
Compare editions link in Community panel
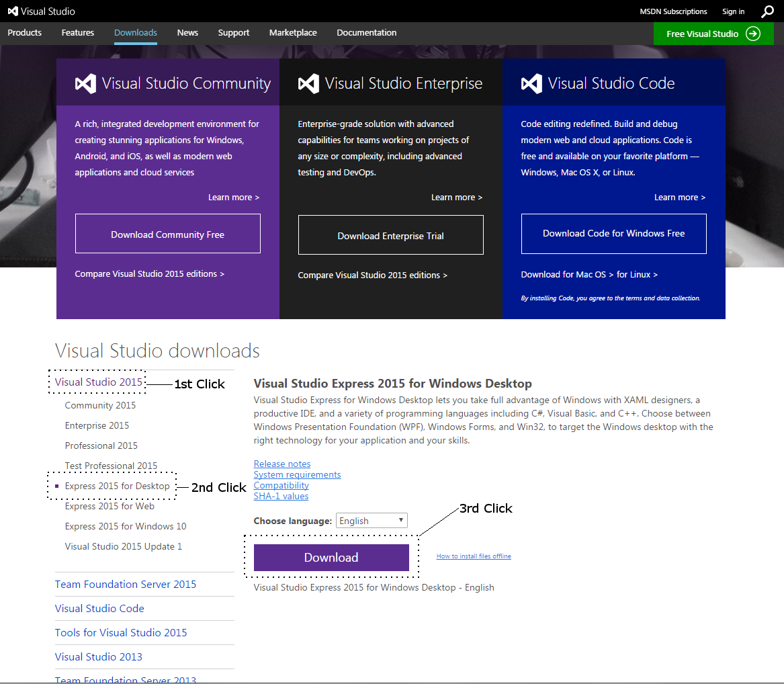(x=150, y=274)
